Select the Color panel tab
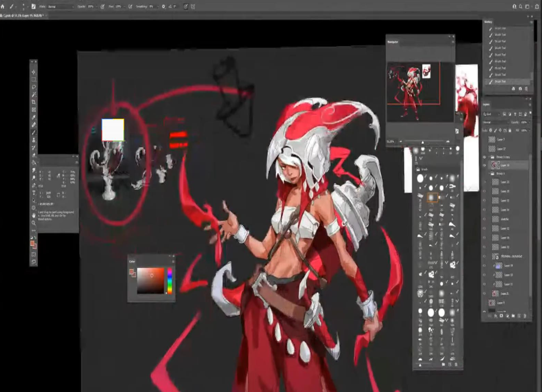Image resolution: width=542 pixels, height=392 pixels. [132, 261]
